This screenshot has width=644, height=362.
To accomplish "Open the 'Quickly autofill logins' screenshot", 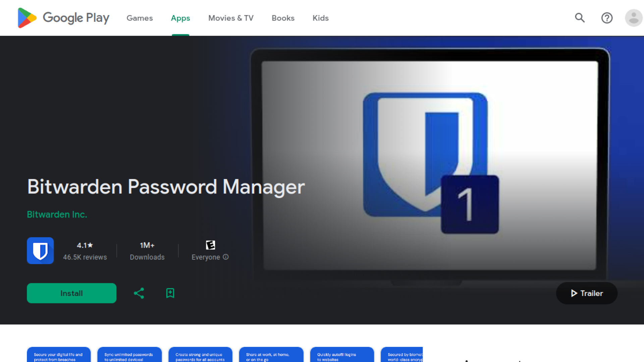I will click(x=342, y=355).
